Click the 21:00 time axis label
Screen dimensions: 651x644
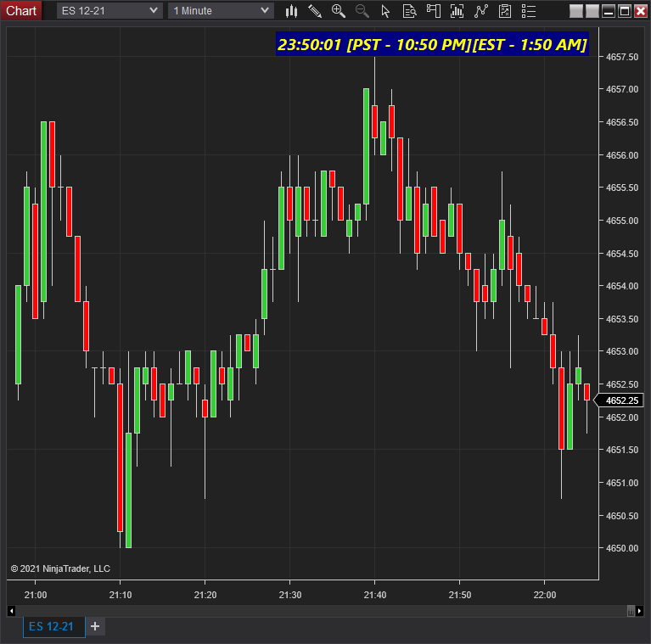click(36, 595)
